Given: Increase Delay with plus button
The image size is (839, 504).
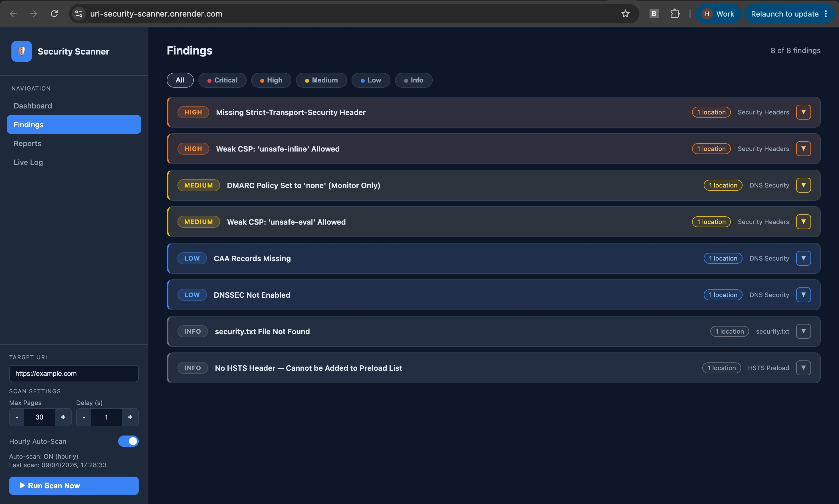Looking at the screenshot, I should [x=130, y=417].
